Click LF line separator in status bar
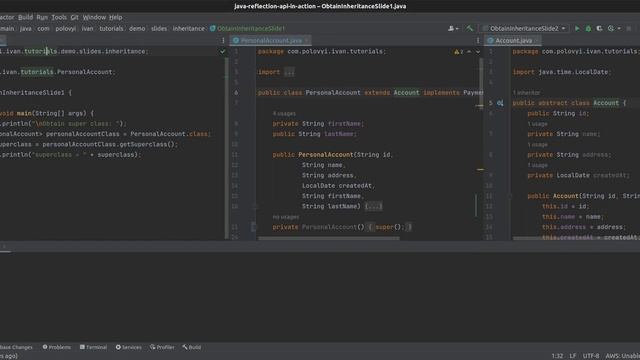Screen dimensions: 640x360 point(573,356)
